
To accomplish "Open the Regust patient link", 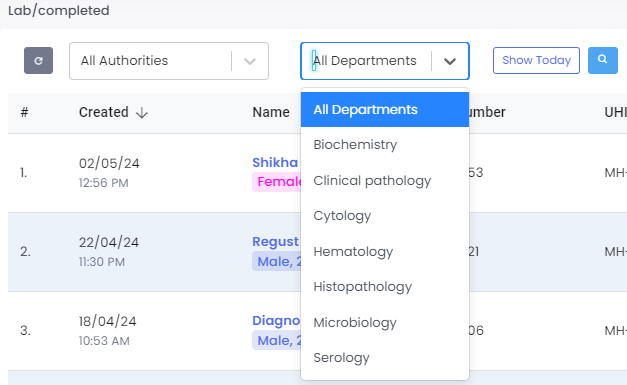I will [x=276, y=241].
